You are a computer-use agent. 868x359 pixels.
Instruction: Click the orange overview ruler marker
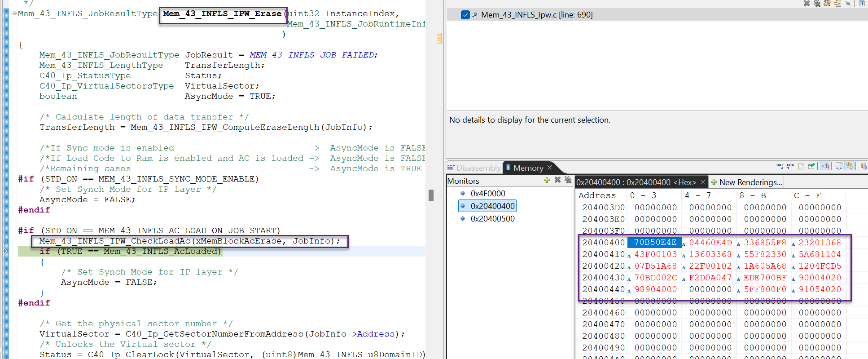pyautogui.click(x=439, y=39)
